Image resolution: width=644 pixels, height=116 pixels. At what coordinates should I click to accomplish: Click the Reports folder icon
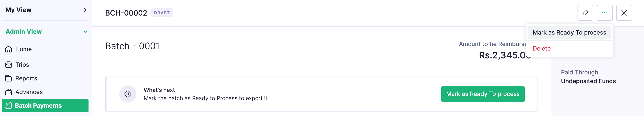pyautogui.click(x=9, y=78)
